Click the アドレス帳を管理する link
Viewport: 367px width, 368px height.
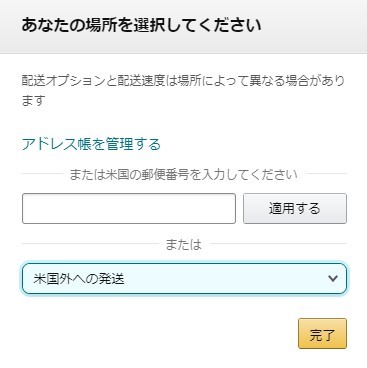point(91,144)
